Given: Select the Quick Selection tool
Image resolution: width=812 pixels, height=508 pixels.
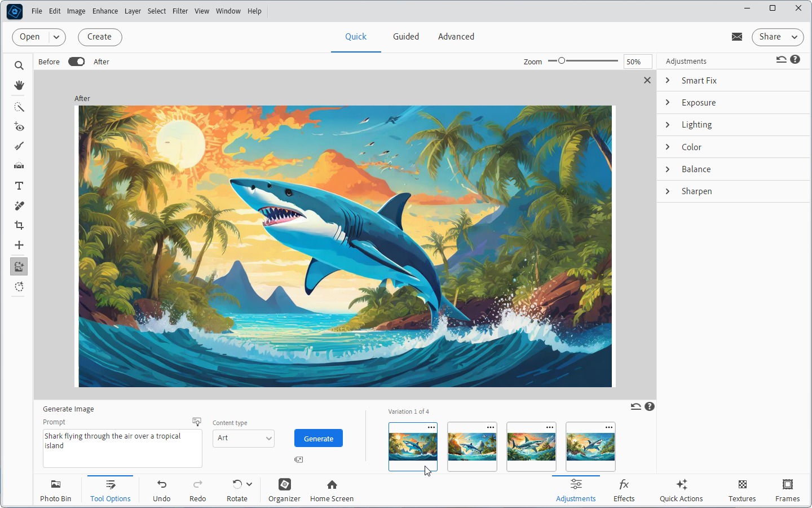Looking at the screenshot, I should pos(19,107).
